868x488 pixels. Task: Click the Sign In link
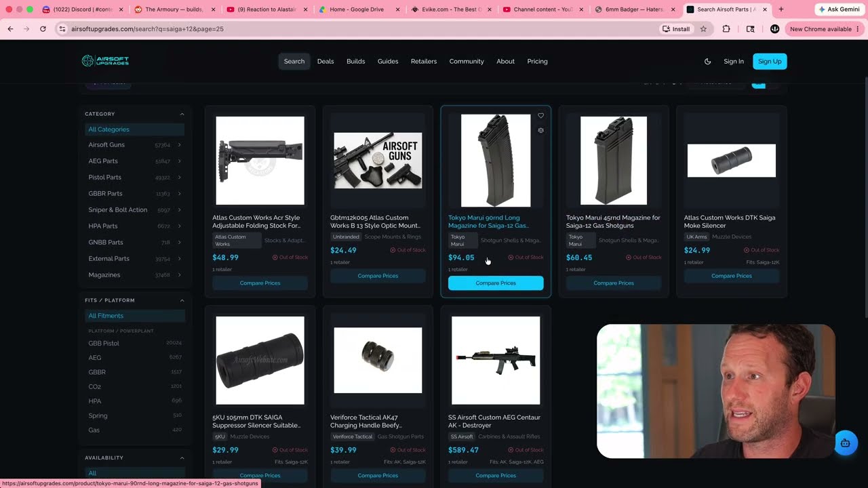(734, 61)
